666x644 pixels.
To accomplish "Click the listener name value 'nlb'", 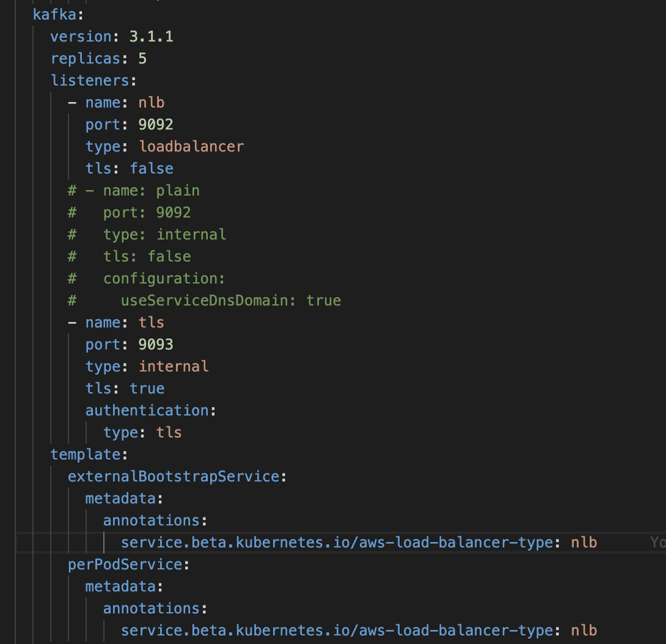I will tap(151, 103).
